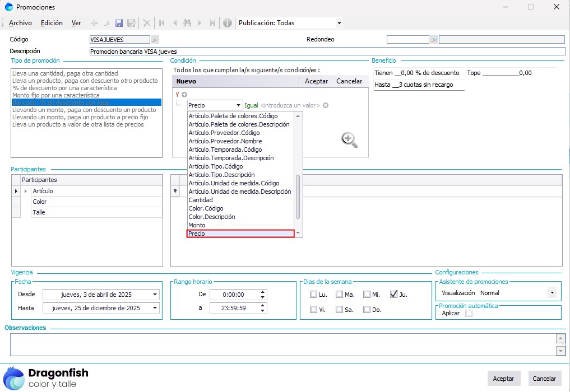Click the Save (floppy disk) toolbar icon
The height and width of the screenshot is (392, 570).
point(119,23)
